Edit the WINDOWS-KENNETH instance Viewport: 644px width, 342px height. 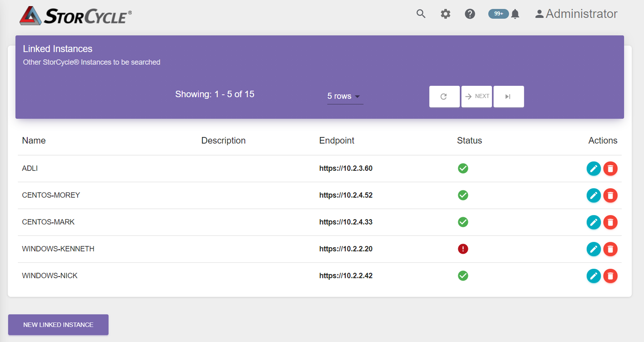tap(593, 249)
